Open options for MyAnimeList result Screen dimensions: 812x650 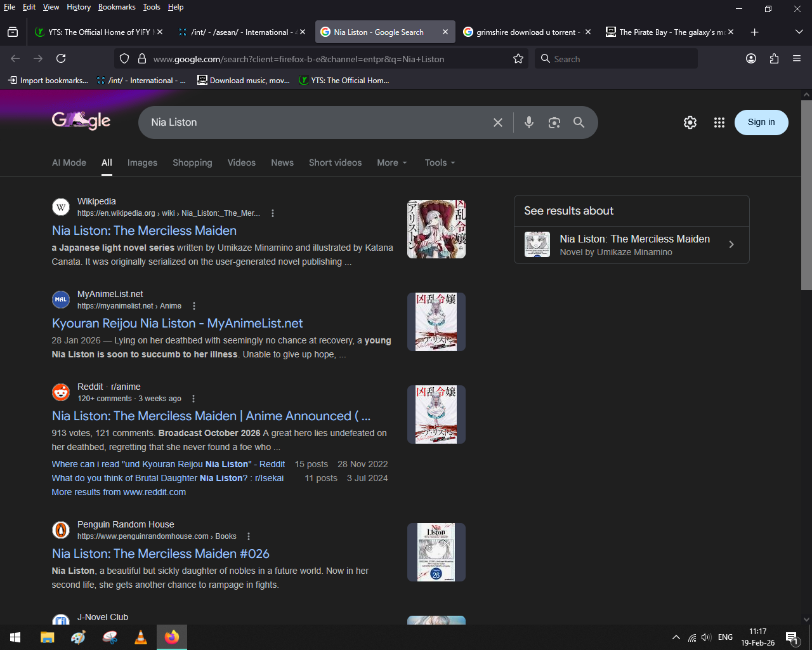(194, 306)
